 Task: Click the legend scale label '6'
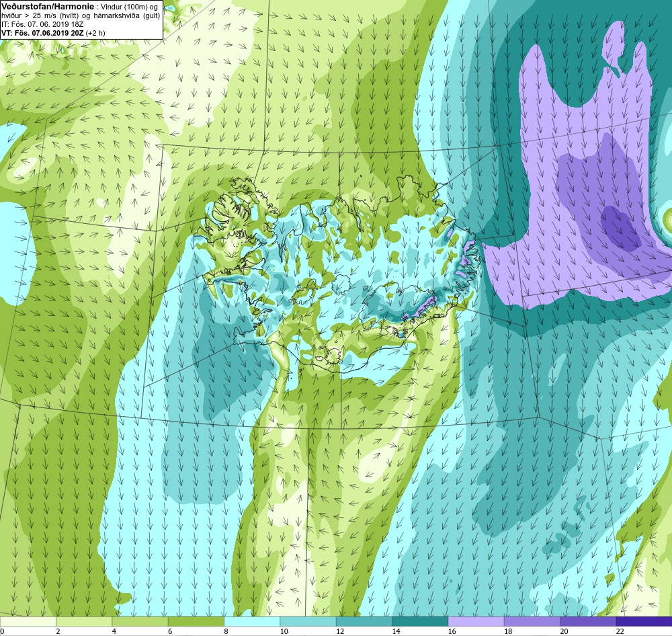(x=170, y=631)
